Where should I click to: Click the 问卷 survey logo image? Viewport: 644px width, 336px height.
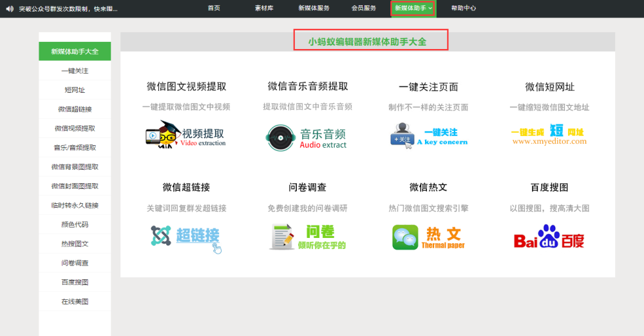pos(308,237)
